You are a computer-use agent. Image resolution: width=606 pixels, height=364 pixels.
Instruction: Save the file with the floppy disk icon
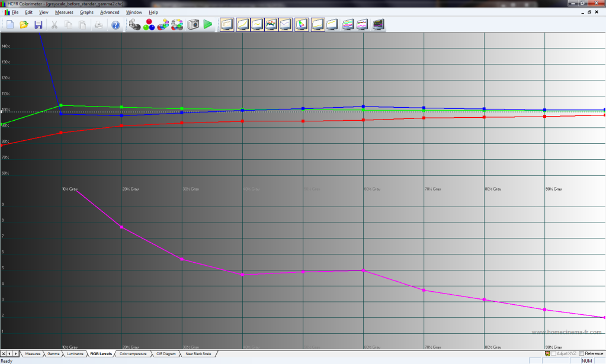(39, 25)
